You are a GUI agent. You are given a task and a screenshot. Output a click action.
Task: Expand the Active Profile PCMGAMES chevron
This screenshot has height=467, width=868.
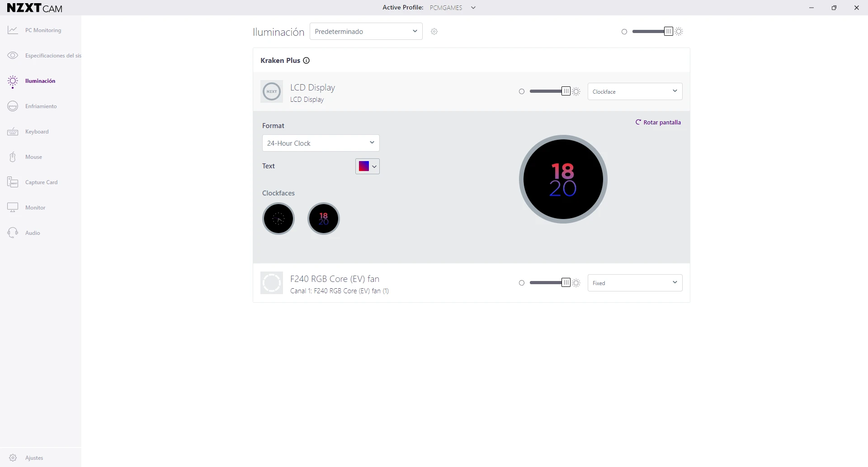[473, 8]
